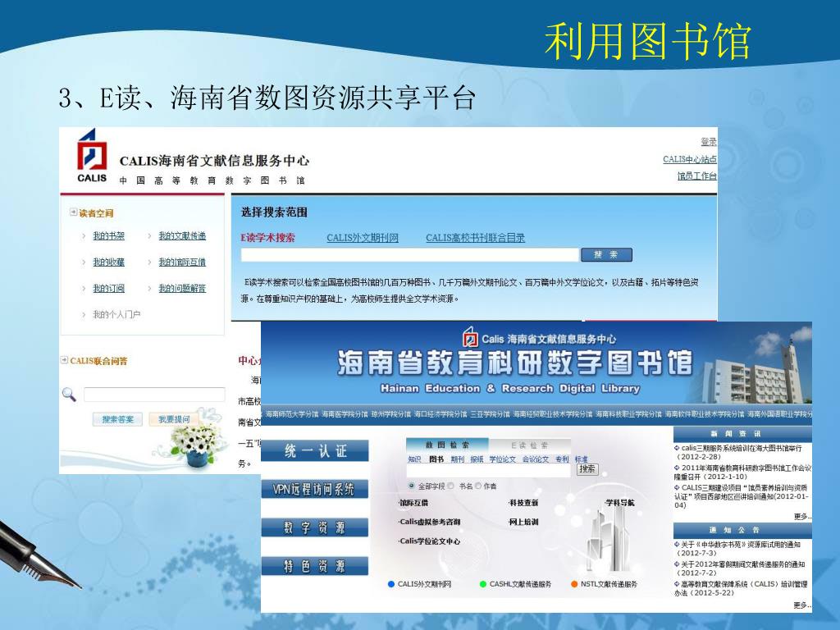Switch to the 数图检索 tab

(x=447, y=445)
